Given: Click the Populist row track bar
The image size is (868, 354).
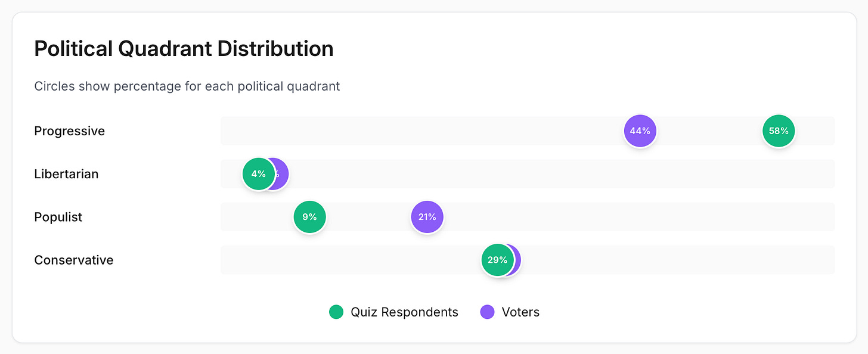Looking at the screenshot, I should [x=596, y=217].
